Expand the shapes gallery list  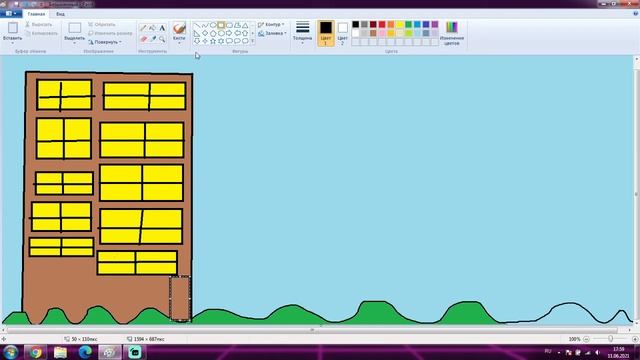click(253, 41)
